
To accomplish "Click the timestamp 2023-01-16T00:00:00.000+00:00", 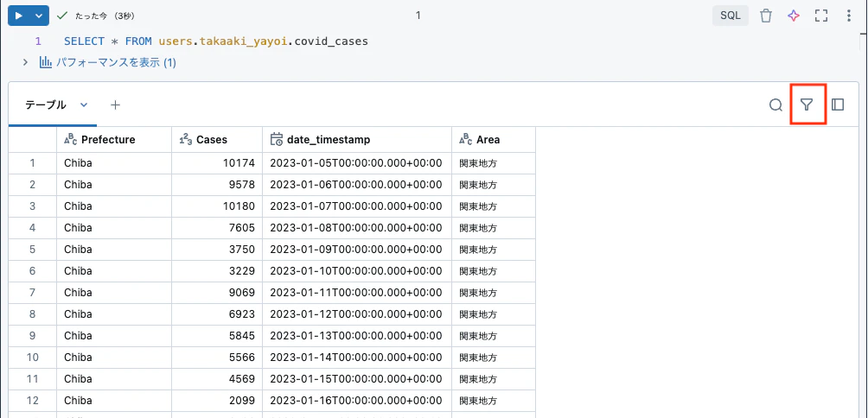I will point(356,401).
